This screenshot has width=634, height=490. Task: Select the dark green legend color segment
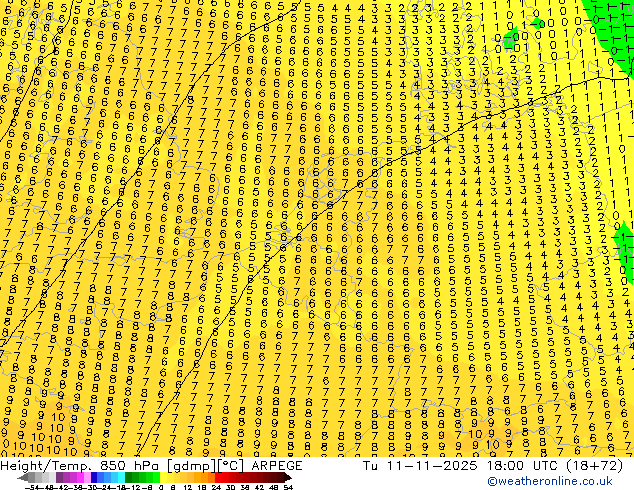tap(128, 478)
